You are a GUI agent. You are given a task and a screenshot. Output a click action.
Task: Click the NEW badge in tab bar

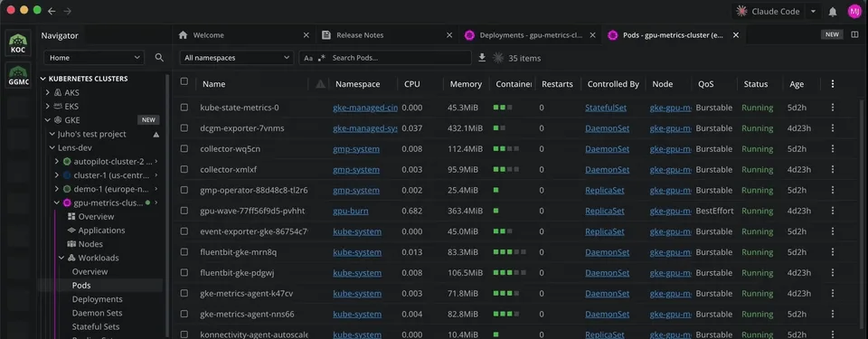[x=833, y=34]
